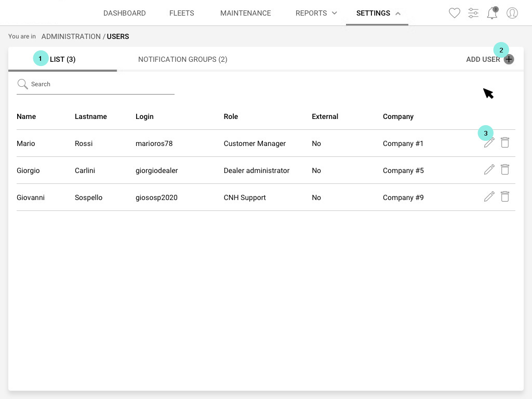
Task: Expand the Reports menu chevron
Action: point(334,13)
